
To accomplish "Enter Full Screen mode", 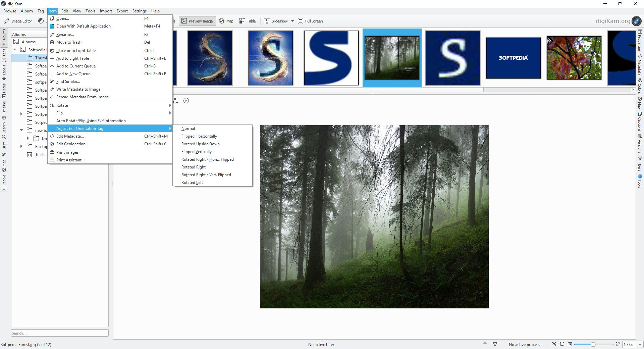I will [x=310, y=21].
